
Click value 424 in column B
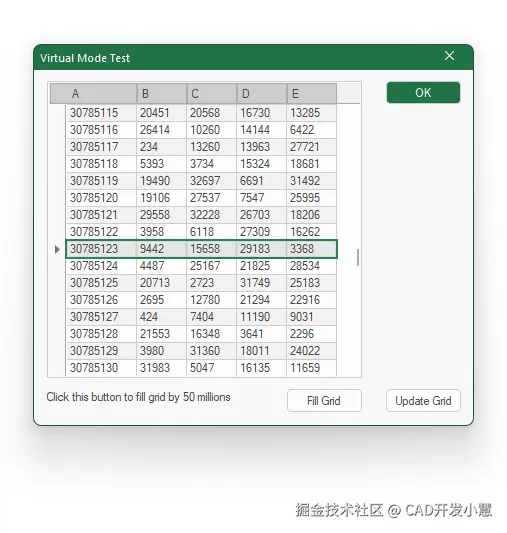[161, 317]
